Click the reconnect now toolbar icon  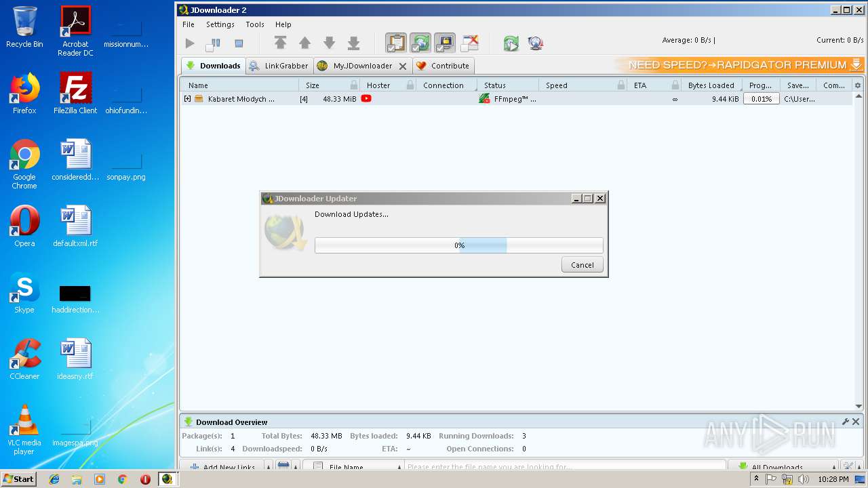pyautogui.click(x=511, y=43)
